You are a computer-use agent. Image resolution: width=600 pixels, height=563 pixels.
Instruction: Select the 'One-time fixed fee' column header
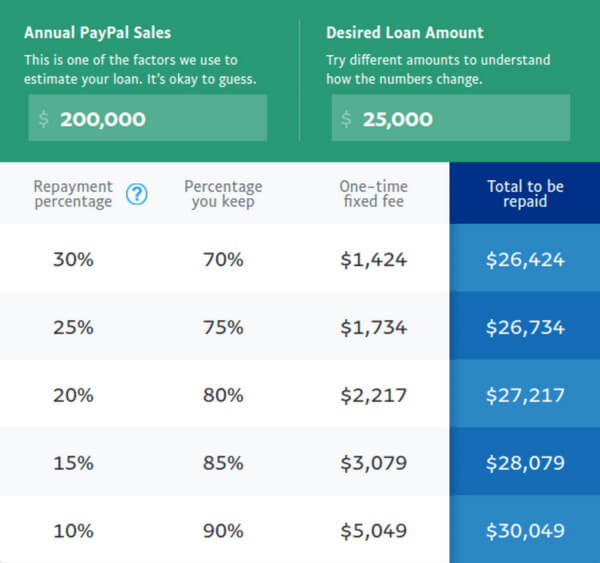tap(373, 194)
